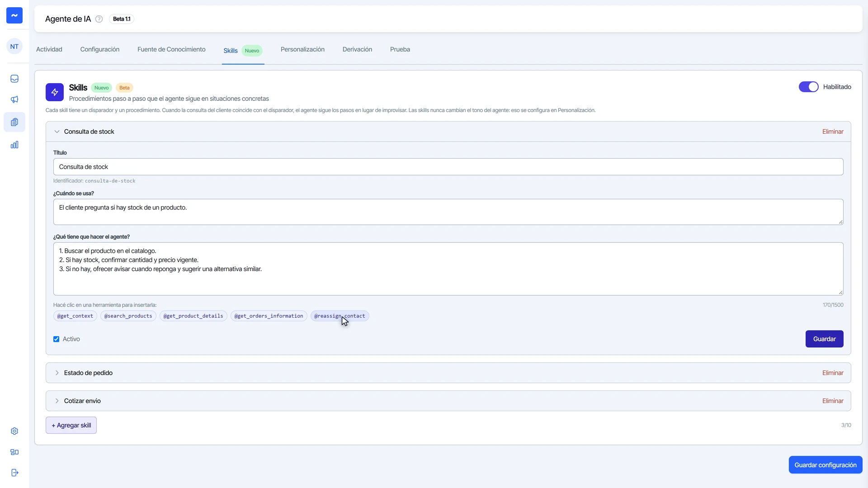Click the help question mark beside Agente de IA
868x488 pixels.
point(99,19)
